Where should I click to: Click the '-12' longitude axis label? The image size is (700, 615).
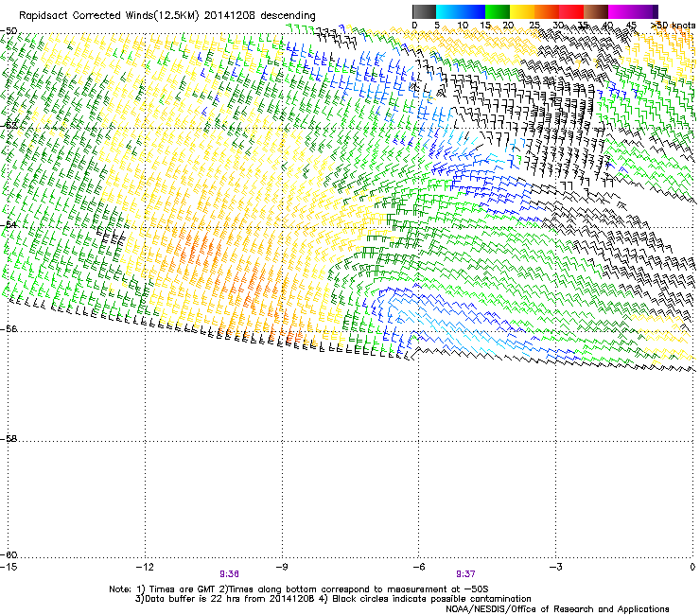coord(145,567)
